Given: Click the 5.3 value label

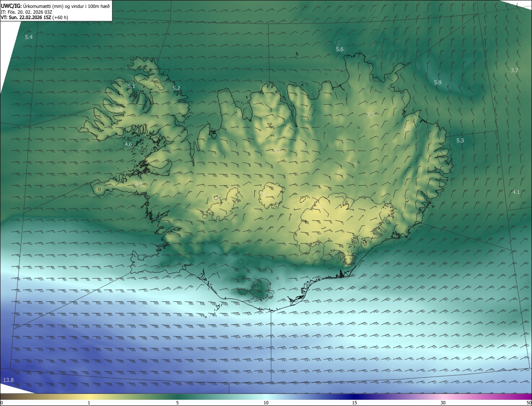Looking at the screenshot, I should coord(460,141).
